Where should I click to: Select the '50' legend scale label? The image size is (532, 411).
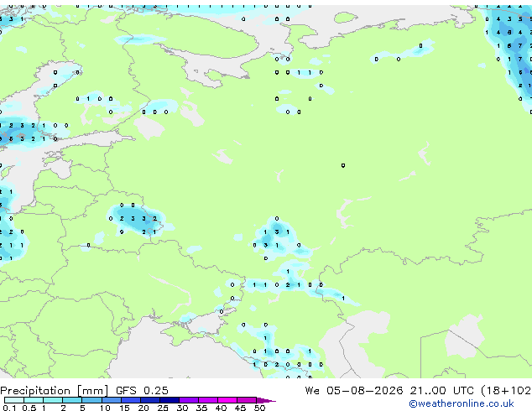pos(259,408)
